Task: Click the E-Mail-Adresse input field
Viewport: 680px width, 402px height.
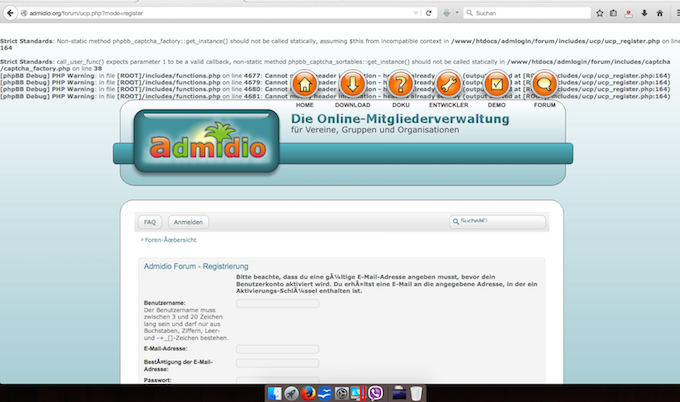Action: (277, 349)
